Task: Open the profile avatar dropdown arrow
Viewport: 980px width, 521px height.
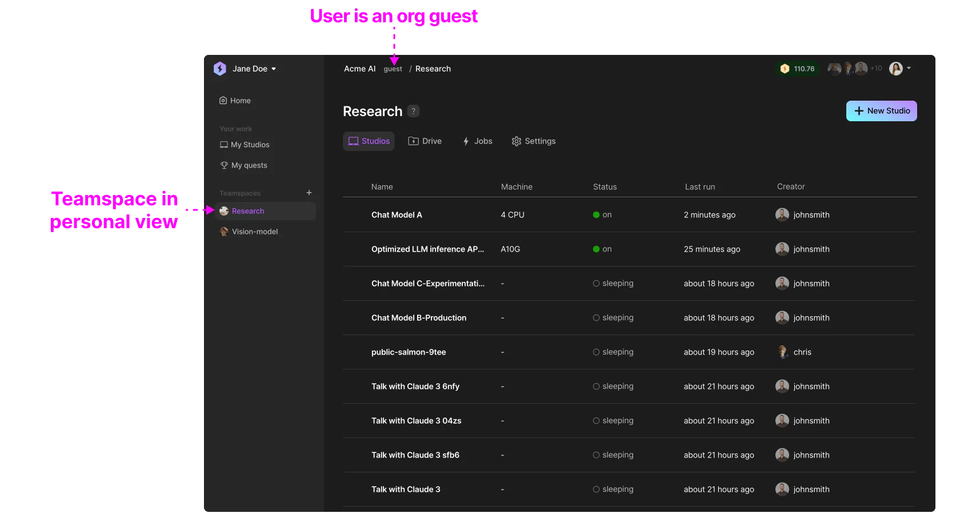Action: pos(909,68)
